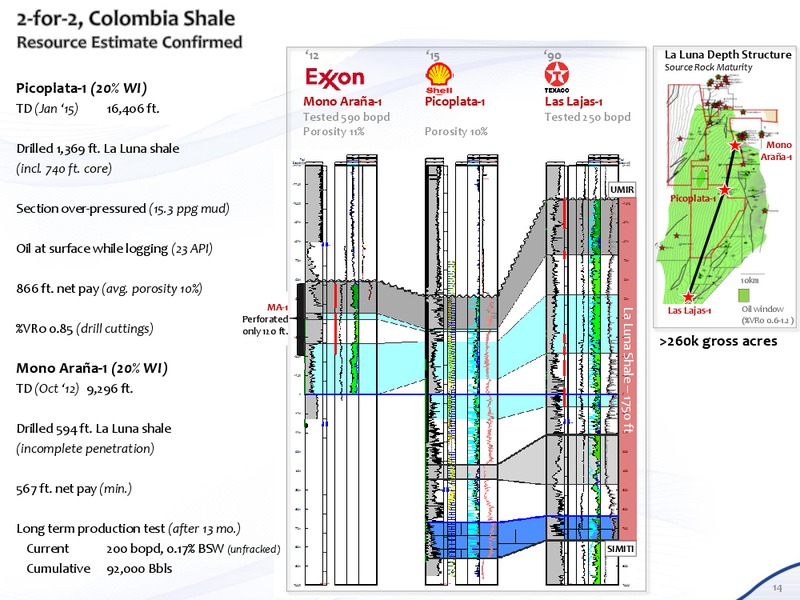Screen dimensions: 800x600
Task: Click the 'MA-1' red label
Action: [277, 307]
